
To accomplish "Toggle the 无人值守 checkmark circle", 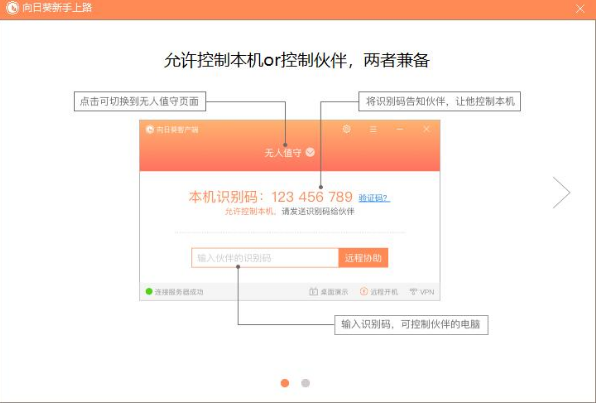I will (310, 152).
